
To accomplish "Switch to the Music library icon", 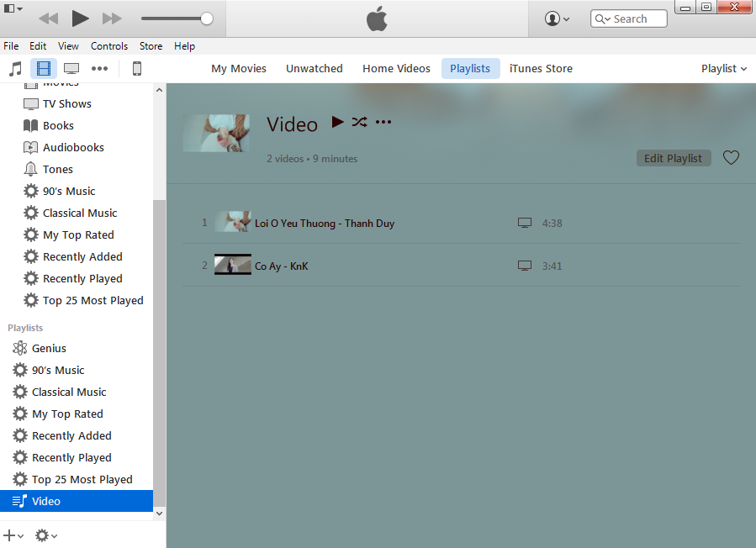I will [x=15, y=68].
